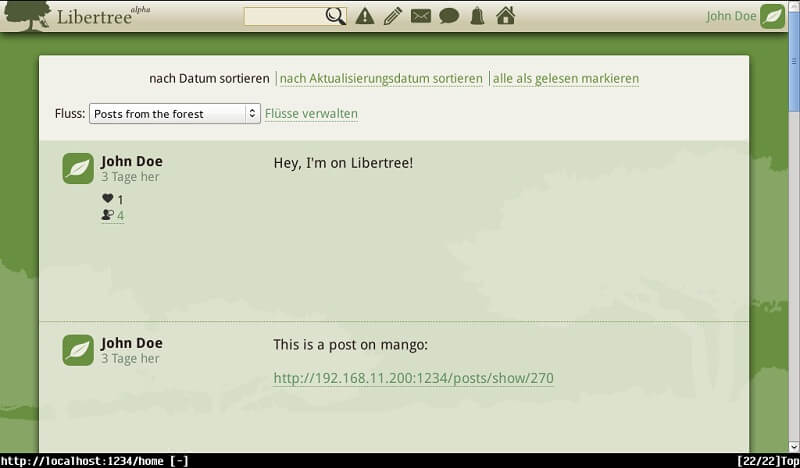The height and width of the screenshot is (468, 800).
Task: Click the status bar URL 'http://localhost:1234/home'
Action: point(83,461)
